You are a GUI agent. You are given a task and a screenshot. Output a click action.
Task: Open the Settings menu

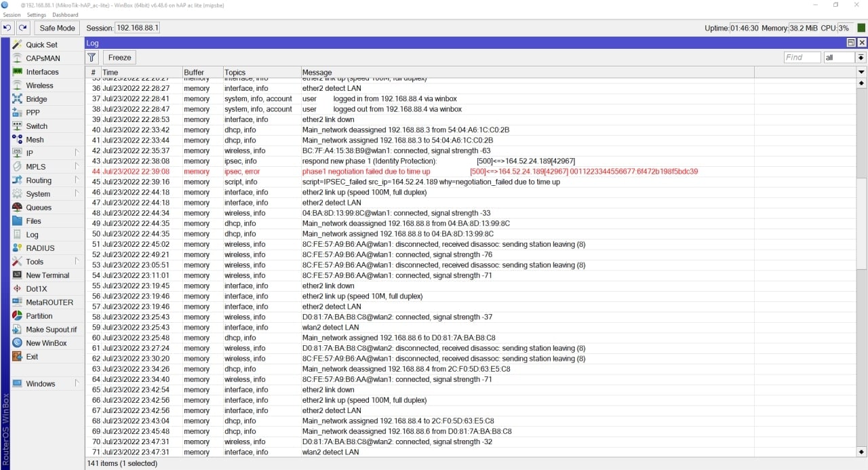coord(36,15)
